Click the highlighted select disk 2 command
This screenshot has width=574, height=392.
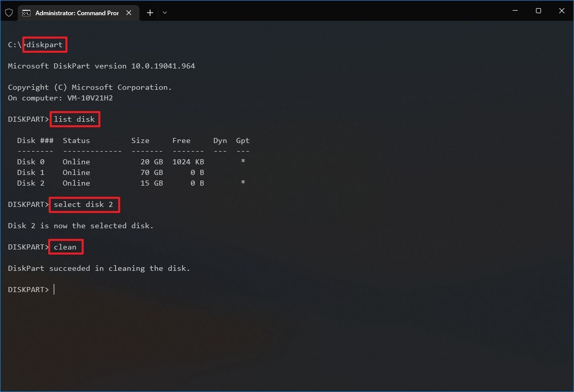coord(84,204)
